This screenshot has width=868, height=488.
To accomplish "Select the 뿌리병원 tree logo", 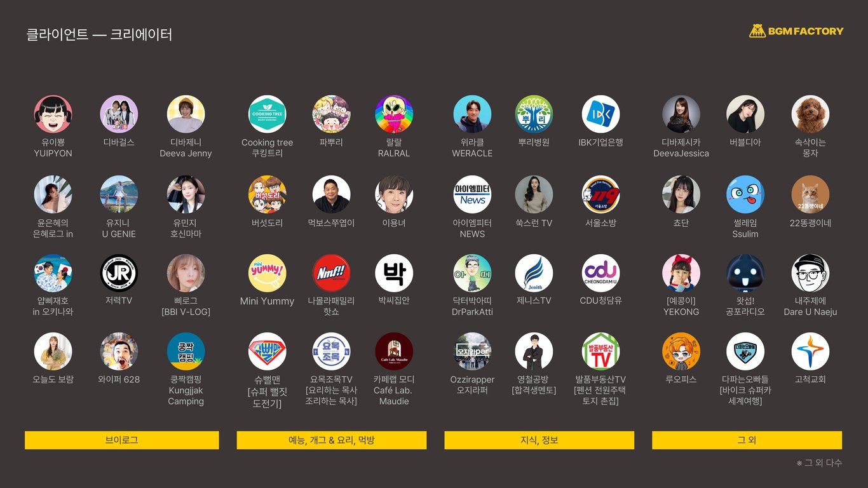I will pos(534,114).
